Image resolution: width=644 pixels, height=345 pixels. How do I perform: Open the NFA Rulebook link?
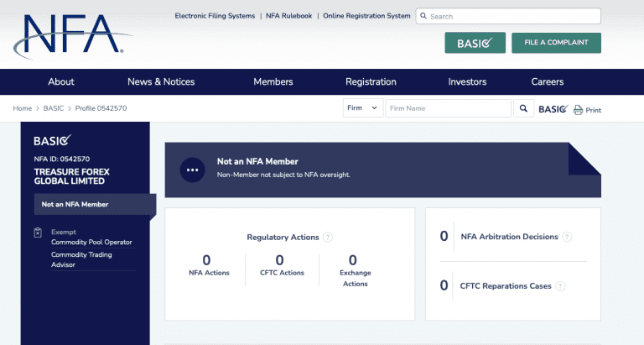tap(288, 16)
